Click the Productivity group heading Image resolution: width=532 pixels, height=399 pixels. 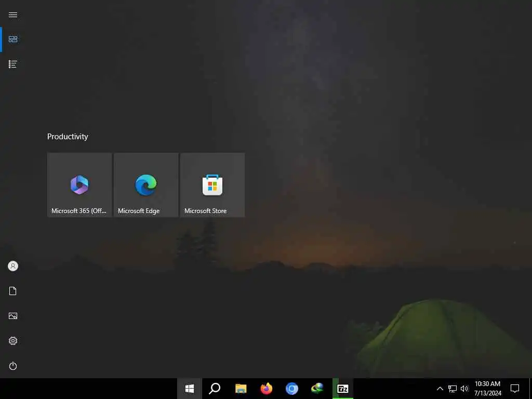pyautogui.click(x=68, y=137)
